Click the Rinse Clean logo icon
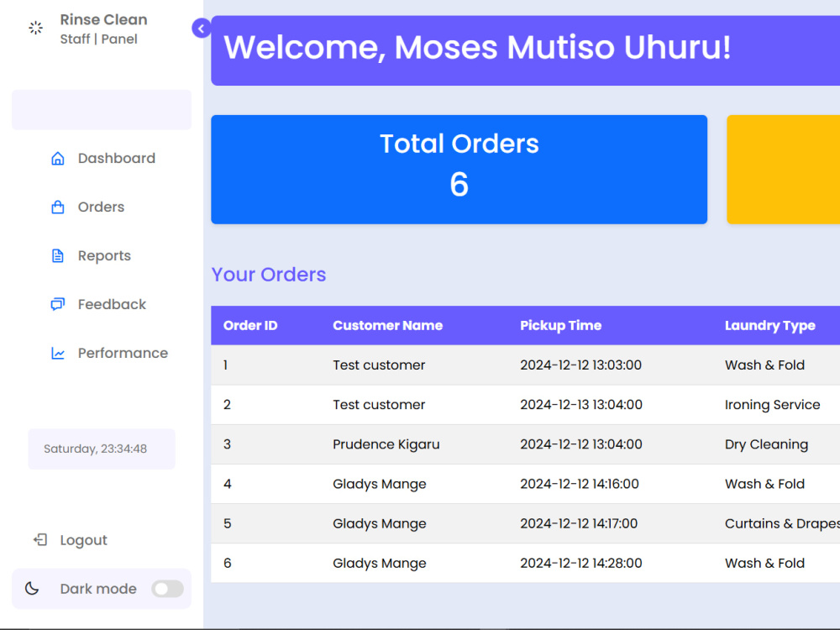 (36, 29)
